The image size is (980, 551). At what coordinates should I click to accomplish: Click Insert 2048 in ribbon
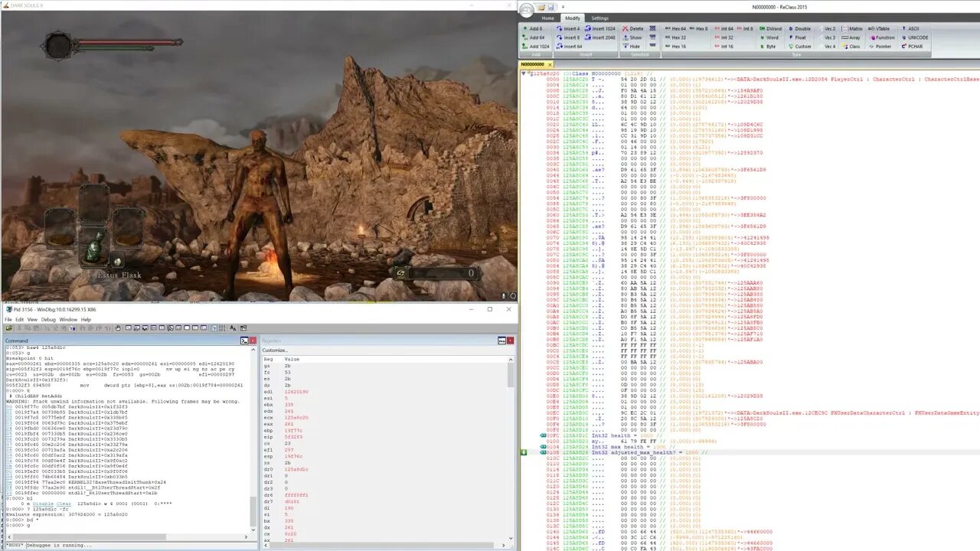tap(600, 37)
